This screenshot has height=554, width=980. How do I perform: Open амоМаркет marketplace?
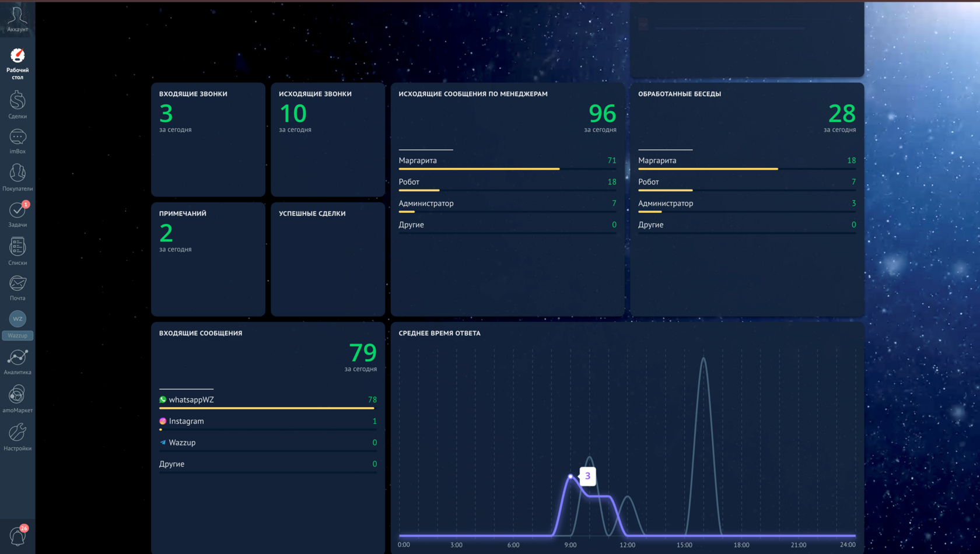[17, 399]
